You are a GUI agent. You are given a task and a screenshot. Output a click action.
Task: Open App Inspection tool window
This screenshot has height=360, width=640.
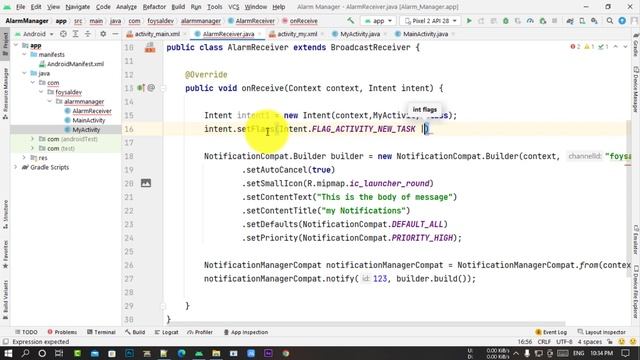246,332
